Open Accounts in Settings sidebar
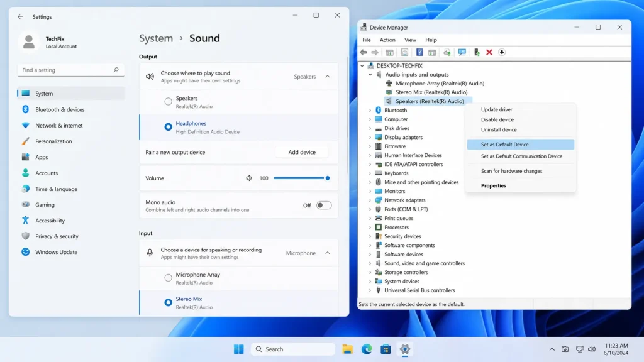This screenshot has width=644, height=362. pos(70,173)
